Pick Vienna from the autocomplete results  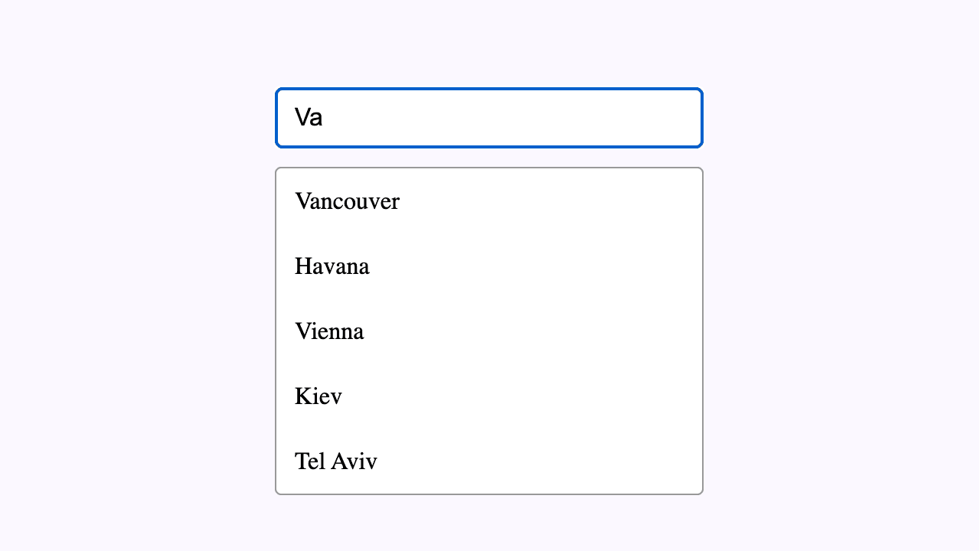pos(329,331)
